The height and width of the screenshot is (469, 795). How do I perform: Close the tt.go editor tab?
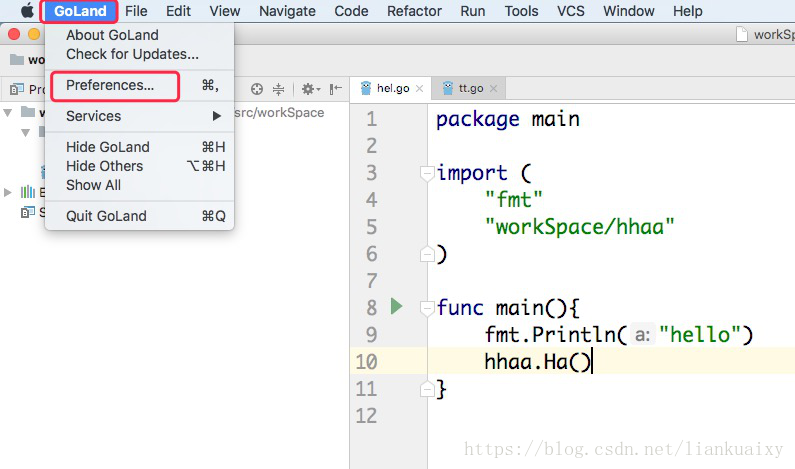coord(493,88)
